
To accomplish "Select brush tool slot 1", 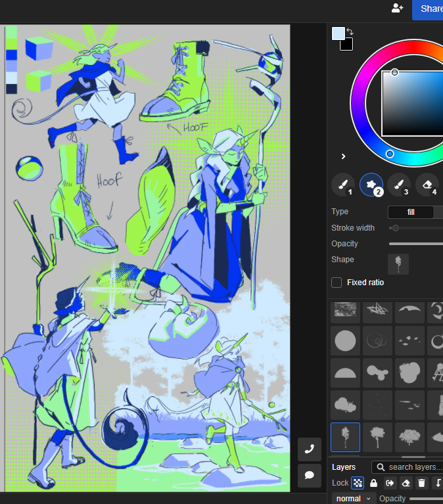I will coord(342,185).
